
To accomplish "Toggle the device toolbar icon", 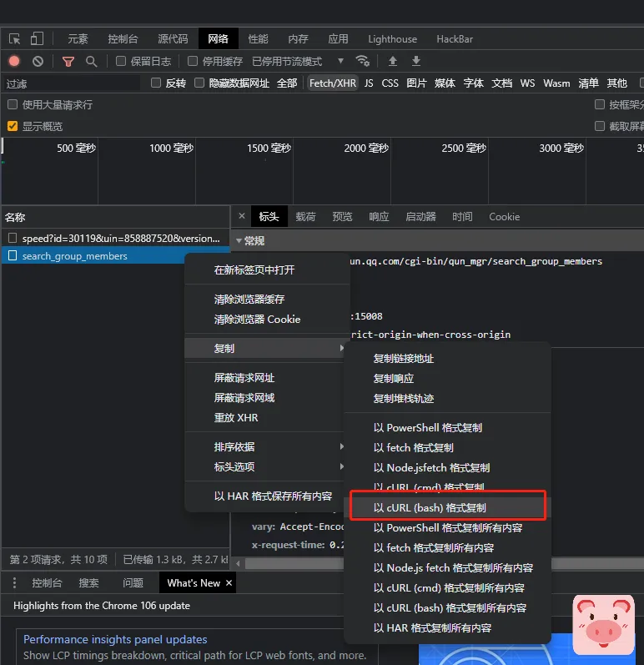I will pos(37,39).
